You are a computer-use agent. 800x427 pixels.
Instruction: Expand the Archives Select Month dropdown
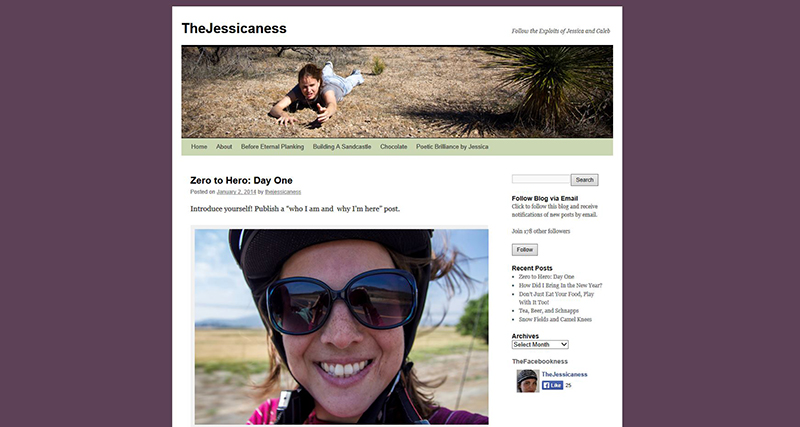[540, 344]
